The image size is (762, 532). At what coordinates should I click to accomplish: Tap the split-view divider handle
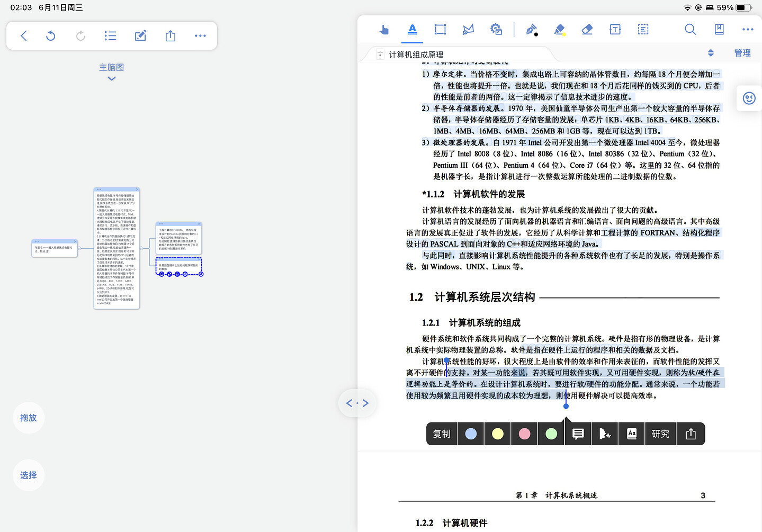point(357,403)
